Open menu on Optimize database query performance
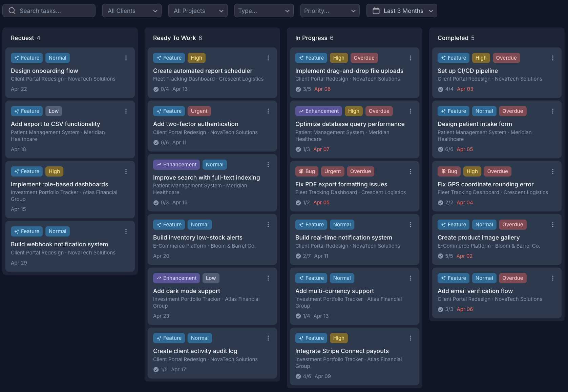This screenshot has width=568, height=392. point(411,111)
